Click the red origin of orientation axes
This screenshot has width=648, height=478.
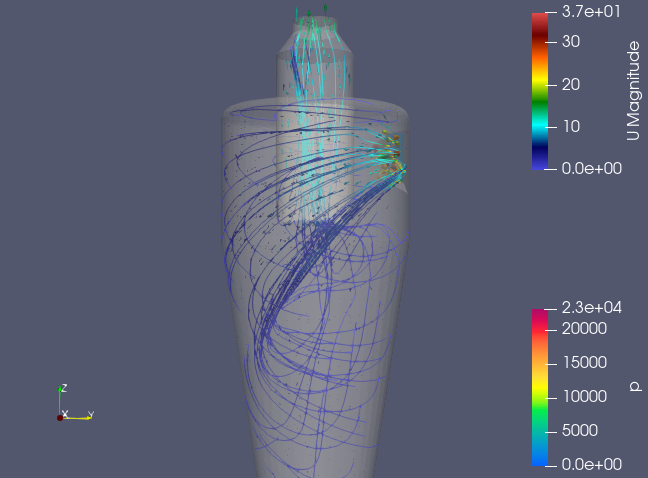[x=60, y=417]
